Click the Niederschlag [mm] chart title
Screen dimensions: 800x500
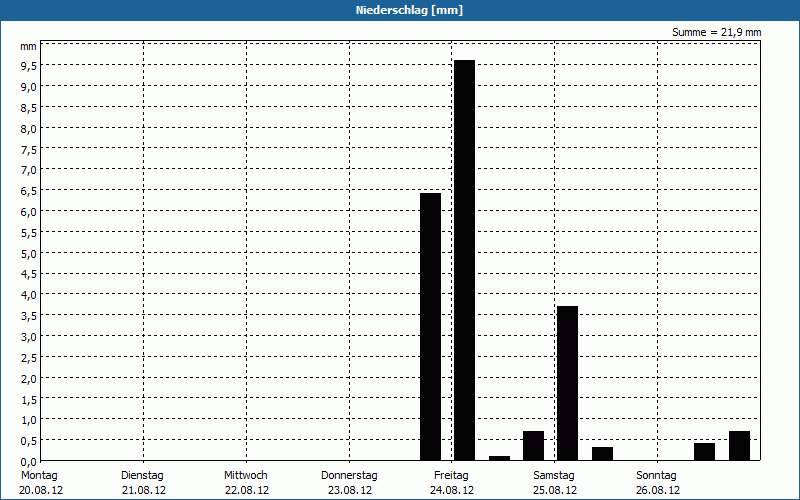tap(409, 10)
